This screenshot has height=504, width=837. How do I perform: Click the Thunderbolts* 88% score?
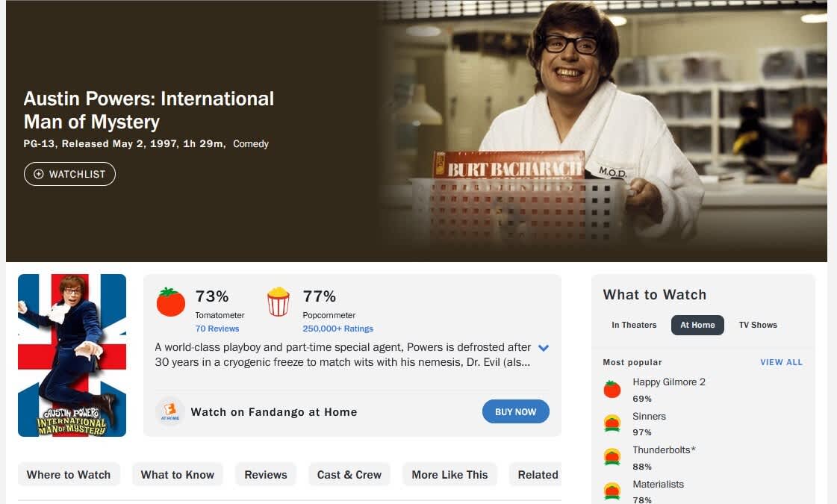click(x=642, y=467)
